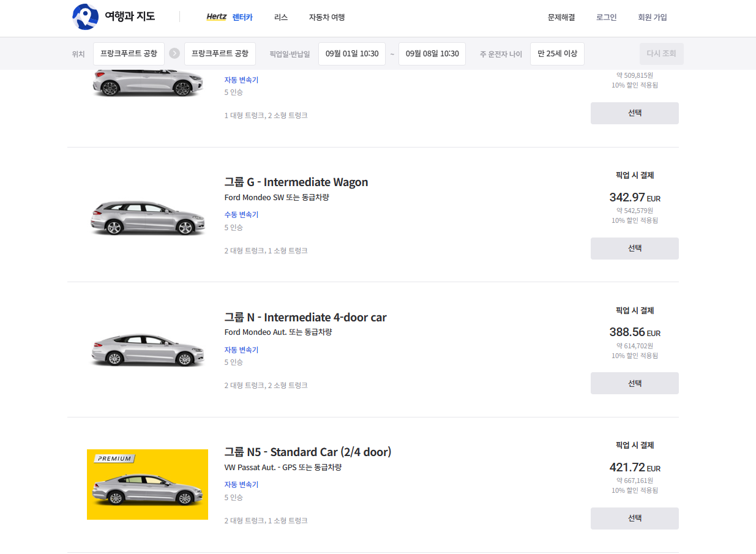Open return location 프랑크푸르트 공항 selector
The image size is (756, 554).
pos(220,54)
